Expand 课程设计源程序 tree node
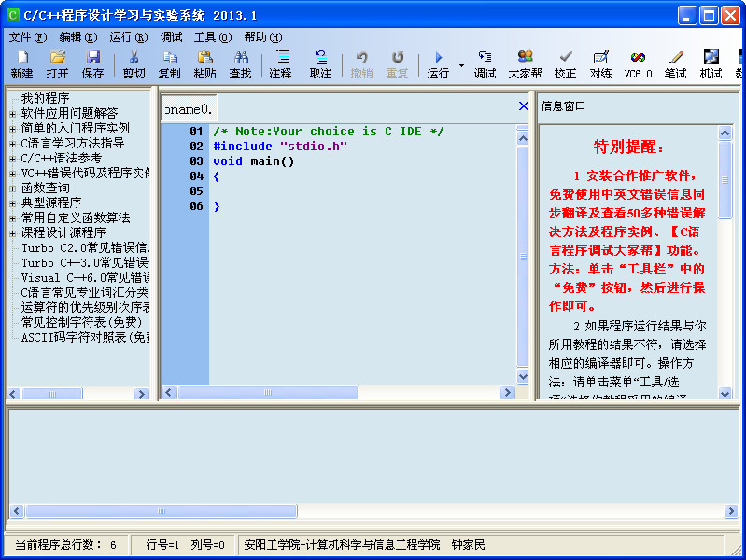Screen dimensions: 746x560 (x=12, y=233)
